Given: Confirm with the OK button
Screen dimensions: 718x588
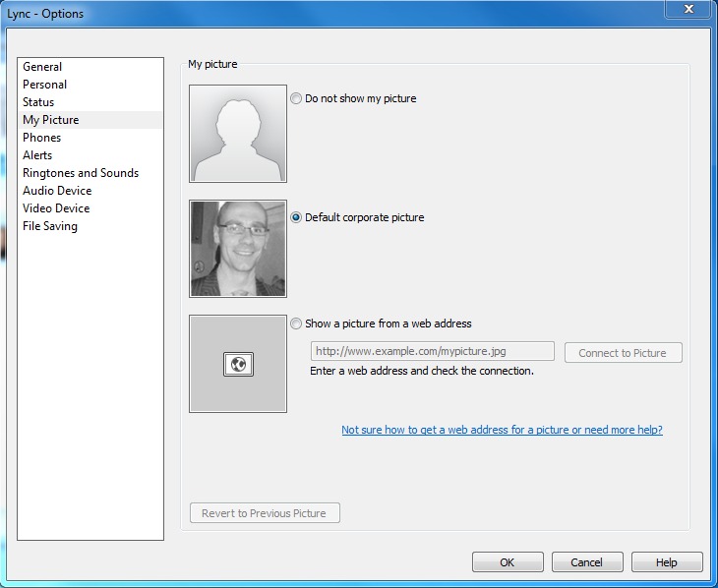Looking at the screenshot, I should 508,561.
